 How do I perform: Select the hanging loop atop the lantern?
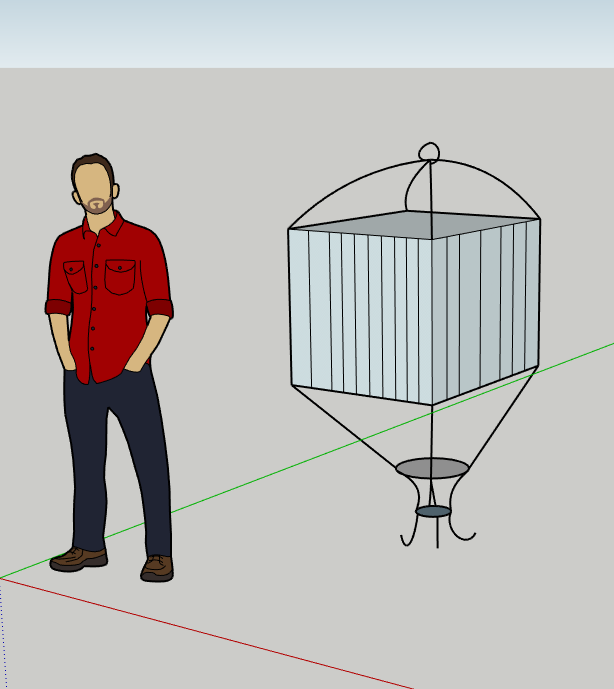(x=429, y=152)
